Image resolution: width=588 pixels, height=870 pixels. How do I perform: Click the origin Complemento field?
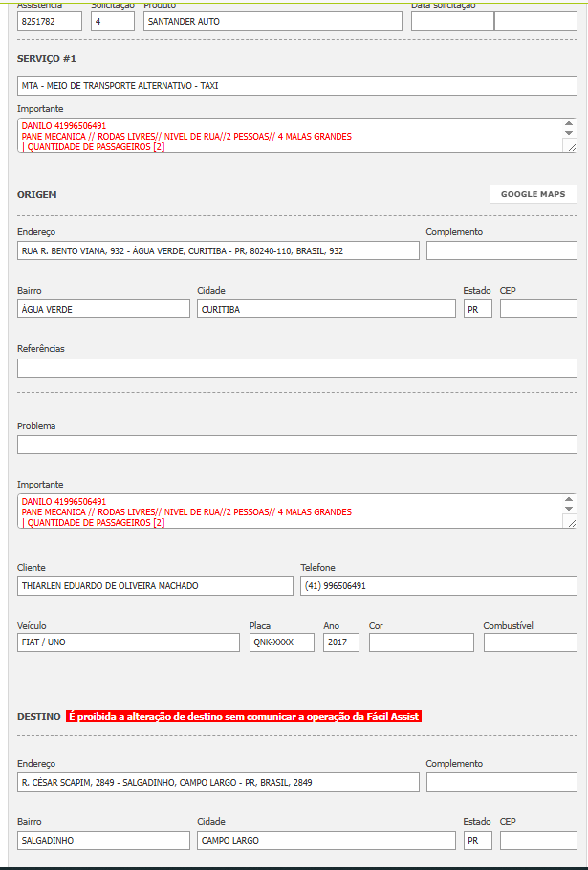click(501, 250)
